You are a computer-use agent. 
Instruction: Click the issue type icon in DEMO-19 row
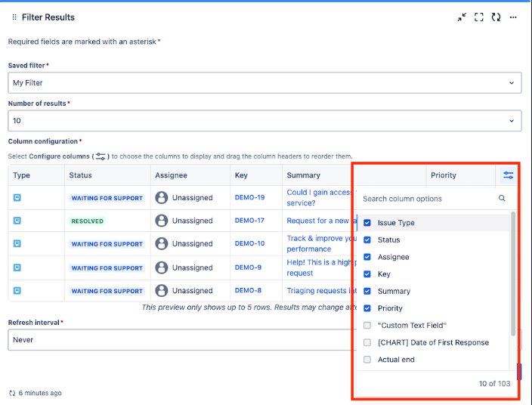point(17,197)
